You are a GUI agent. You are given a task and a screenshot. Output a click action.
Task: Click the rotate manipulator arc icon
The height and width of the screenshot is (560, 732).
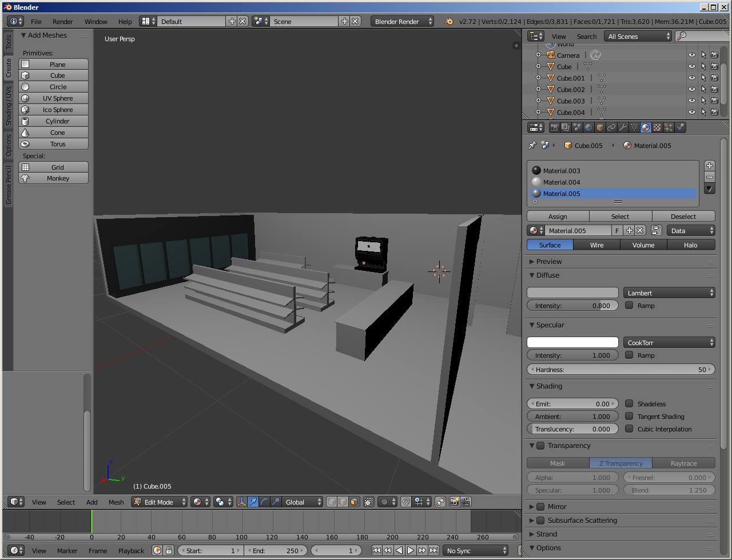tap(264, 502)
